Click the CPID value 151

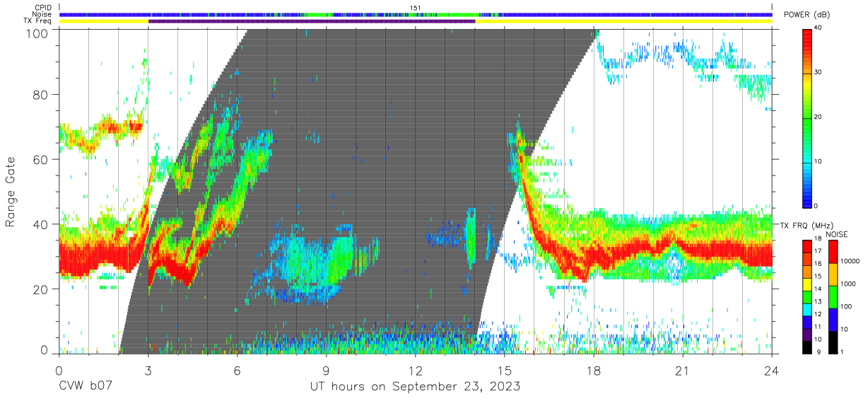(416, 8)
